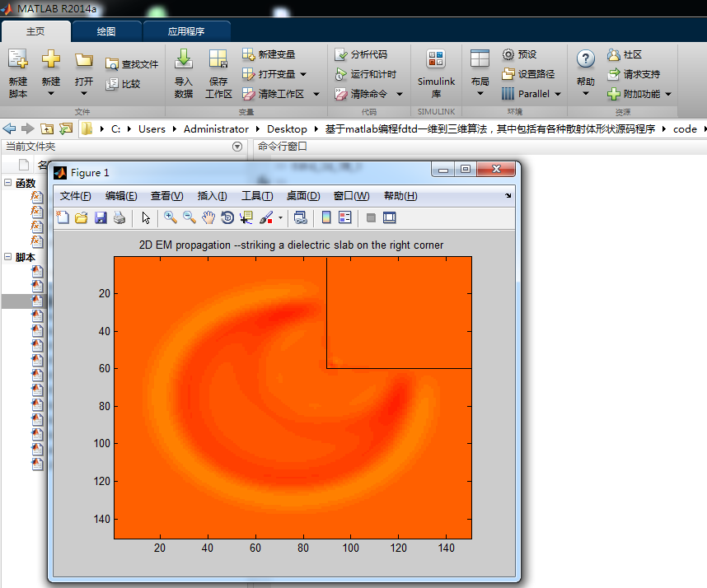Select the Home (主页) tab

[x=35, y=31]
